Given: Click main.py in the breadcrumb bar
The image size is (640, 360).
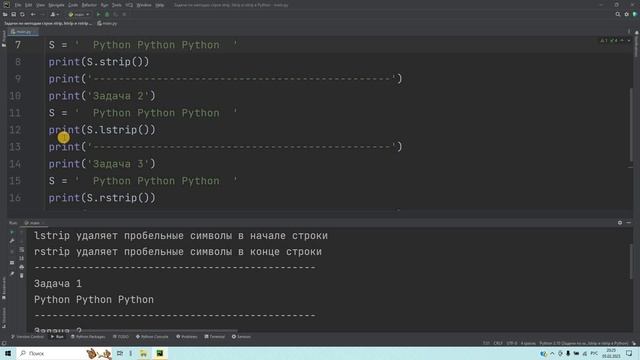Looking at the screenshot, I should [108, 23].
